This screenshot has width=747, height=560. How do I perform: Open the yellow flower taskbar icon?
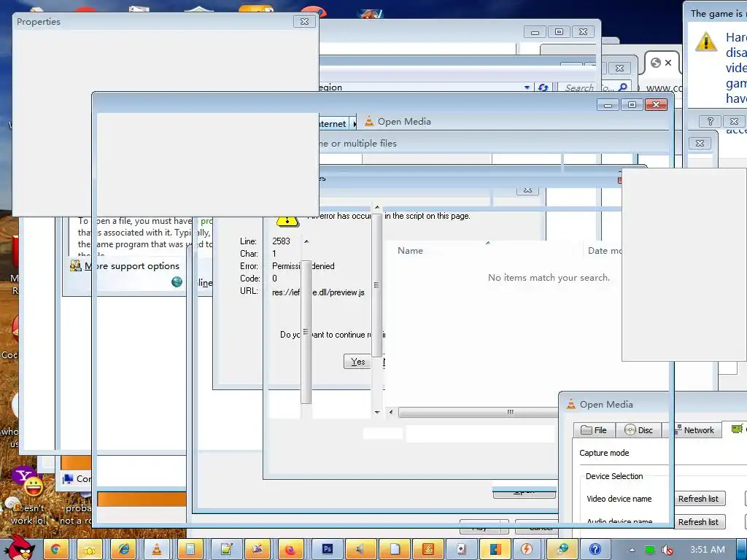(90, 550)
